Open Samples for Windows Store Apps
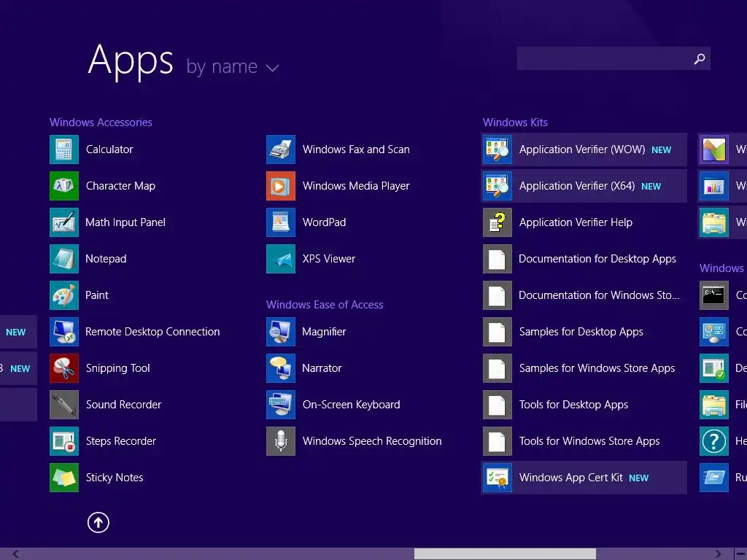Image resolution: width=747 pixels, height=560 pixels. click(584, 368)
